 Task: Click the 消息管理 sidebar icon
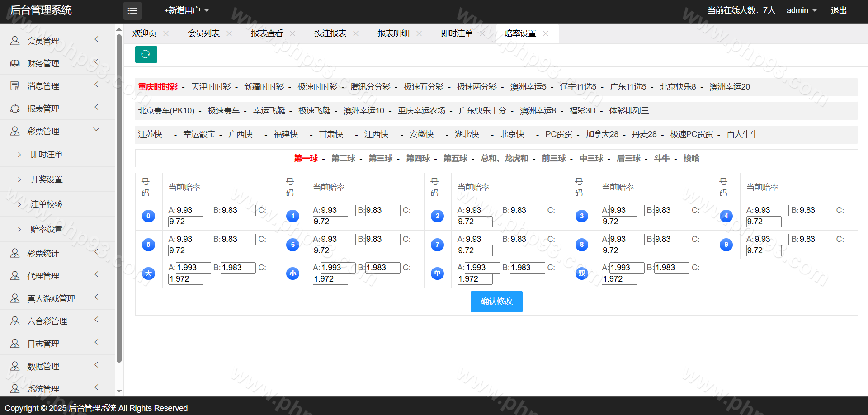tap(15, 86)
